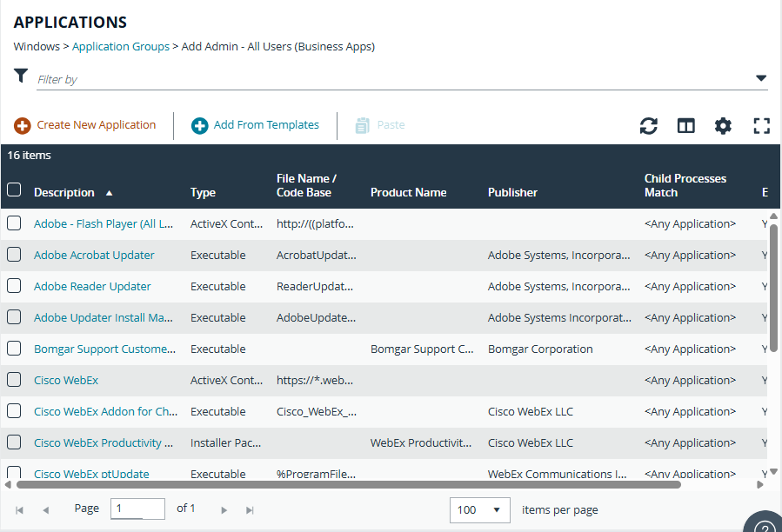This screenshot has width=782, height=532.
Task: Open the Adobe Reader Updater application link
Action: (x=91, y=286)
